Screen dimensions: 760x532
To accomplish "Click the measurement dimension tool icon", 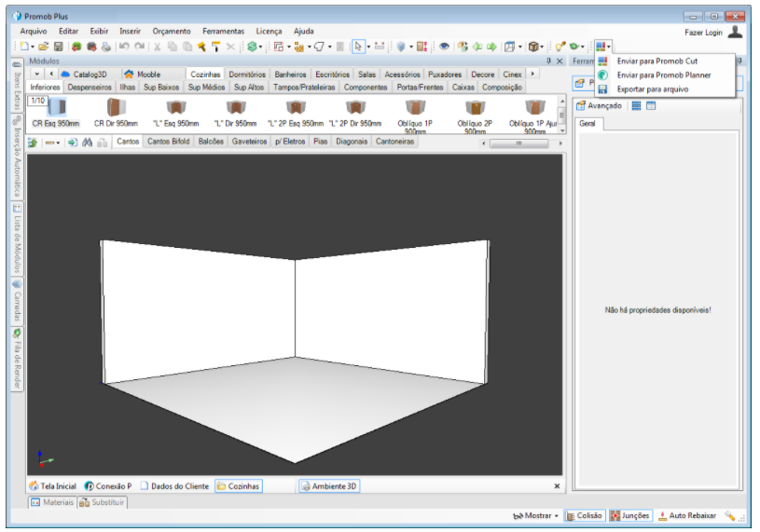I will pos(380,47).
